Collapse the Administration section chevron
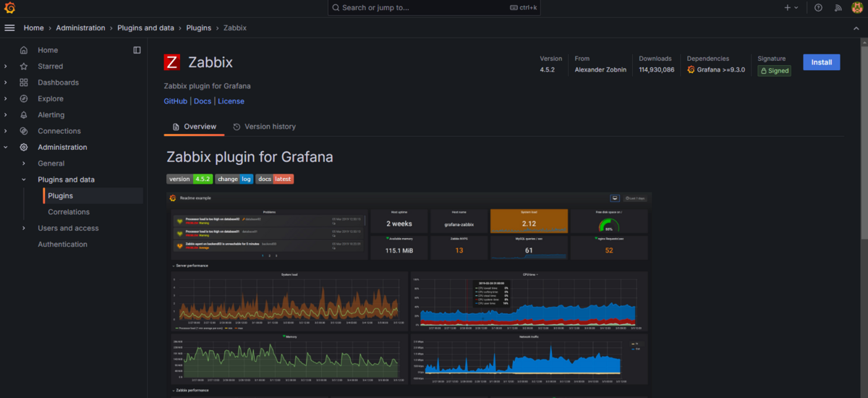The image size is (868, 398). point(6,147)
